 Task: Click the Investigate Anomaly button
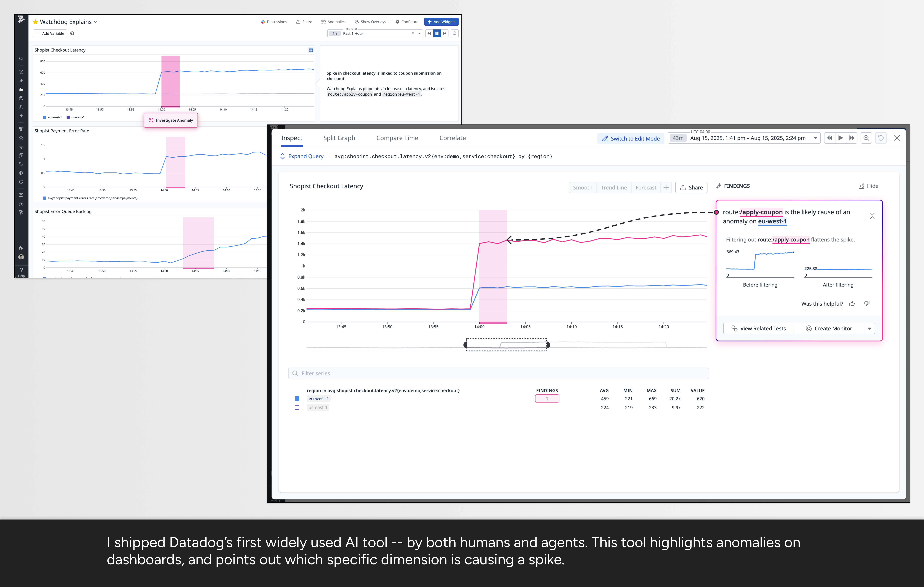171,120
